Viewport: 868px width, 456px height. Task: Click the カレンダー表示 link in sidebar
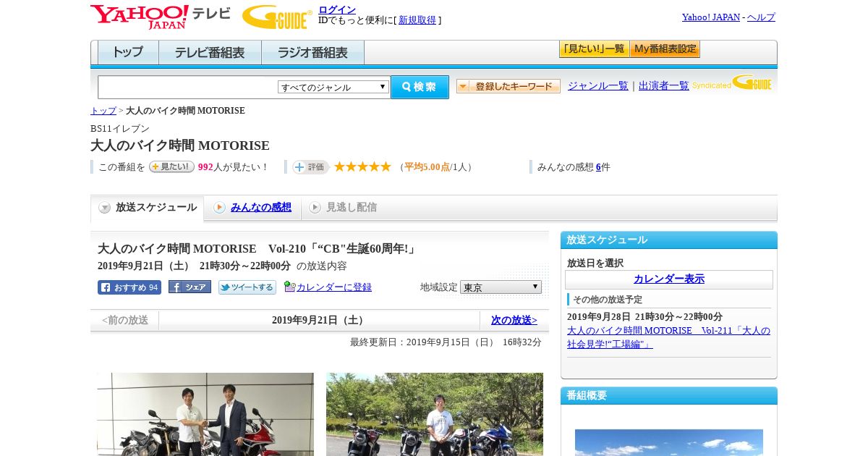tap(669, 279)
